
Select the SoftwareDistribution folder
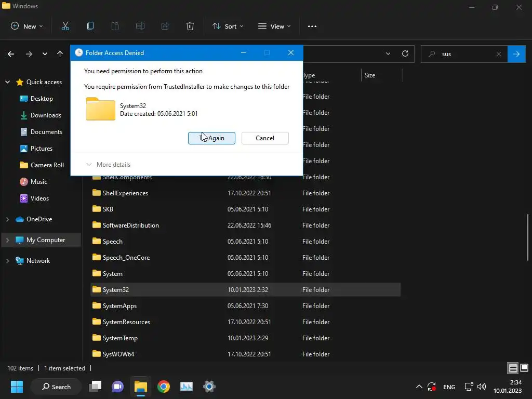pyautogui.click(x=246, y=225)
